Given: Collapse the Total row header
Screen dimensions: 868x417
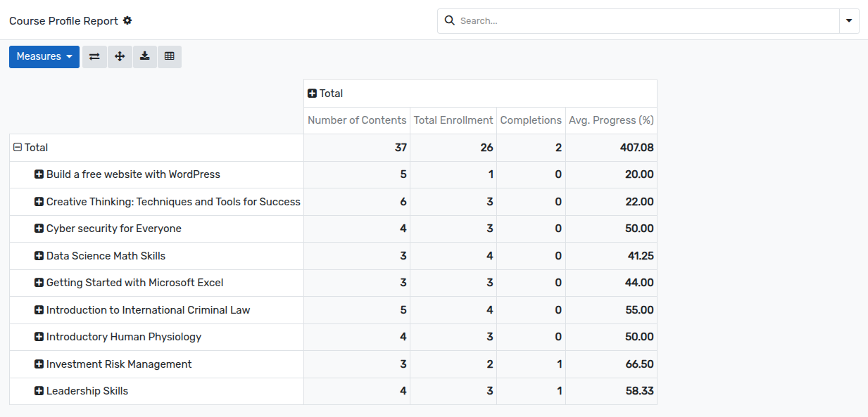Looking at the screenshot, I should click(x=31, y=148).
